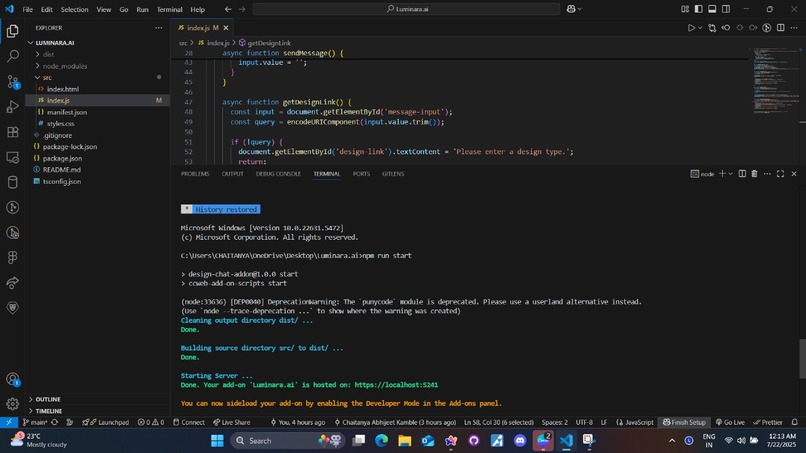Click the terminal vertical scrollbar
806x453 pixels.
point(802,358)
